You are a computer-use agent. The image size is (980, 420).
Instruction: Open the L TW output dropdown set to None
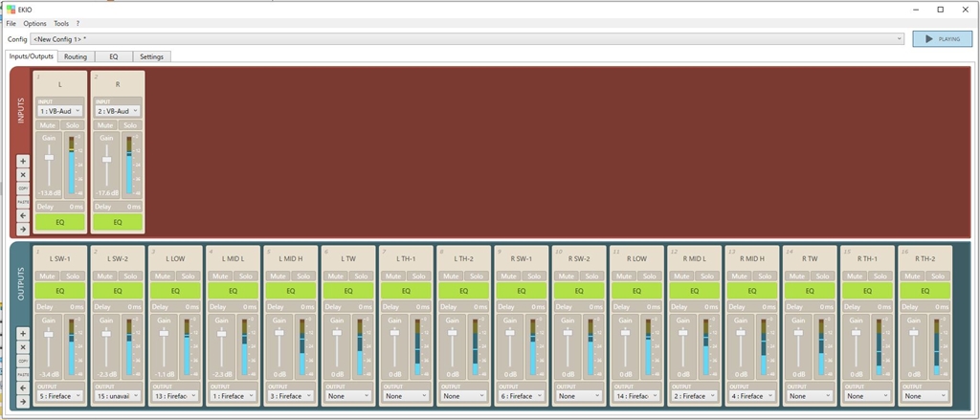(x=347, y=396)
